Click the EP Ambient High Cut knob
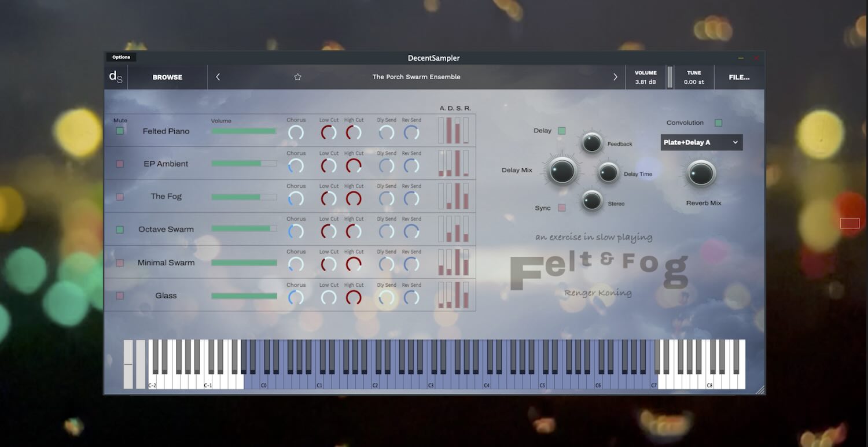This screenshot has width=868, height=447. coord(354,166)
